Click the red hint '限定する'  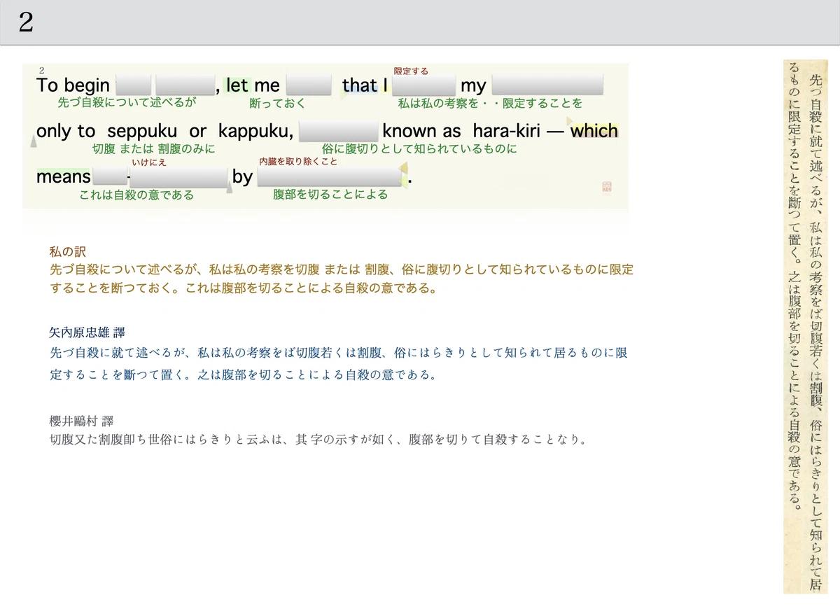(411, 71)
